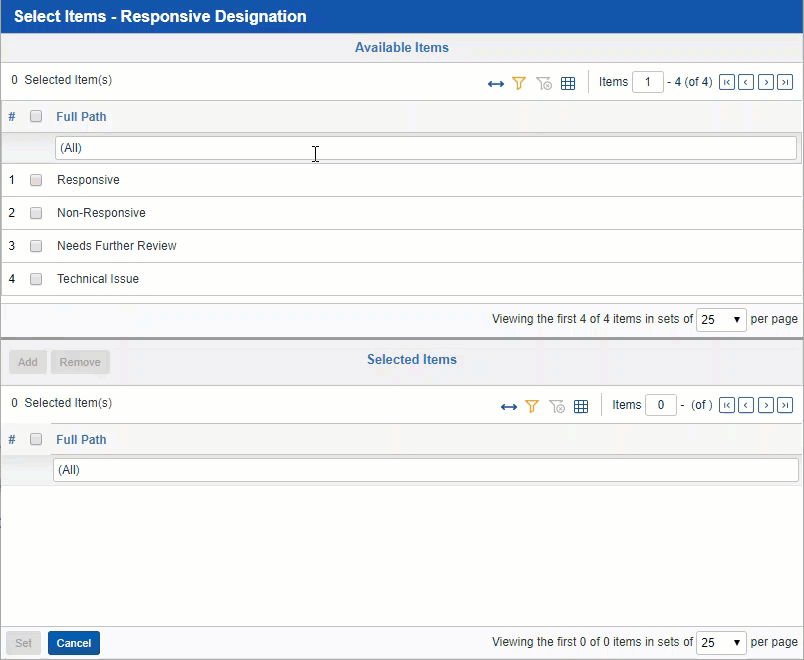Tick the Technical Issue checkbox
Screen dimensions: 804x660
click(36, 280)
